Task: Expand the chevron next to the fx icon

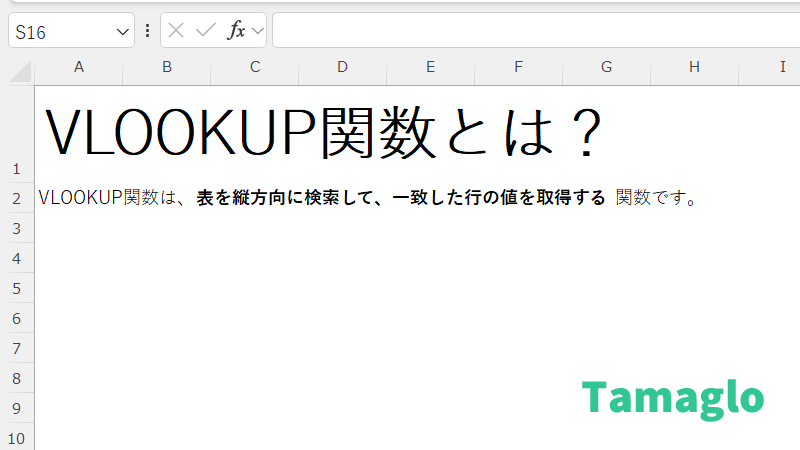Action: click(x=257, y=31)
